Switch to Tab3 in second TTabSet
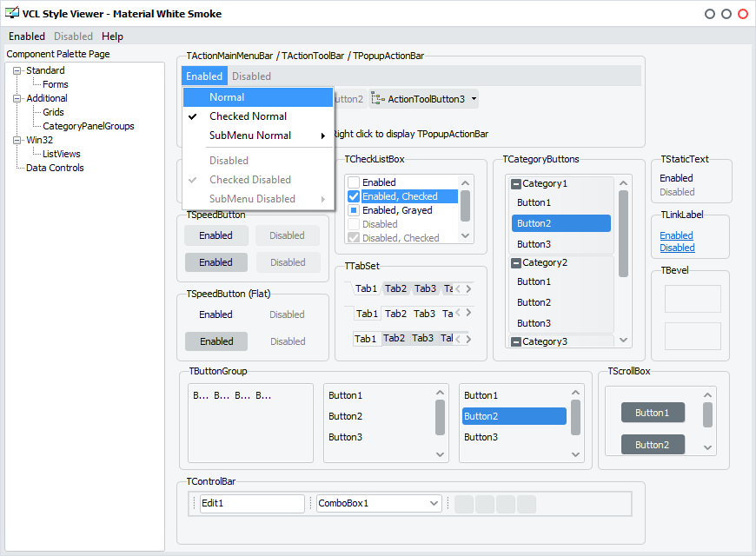This screenshot has height=556, width=756. [x=424, y=314]
